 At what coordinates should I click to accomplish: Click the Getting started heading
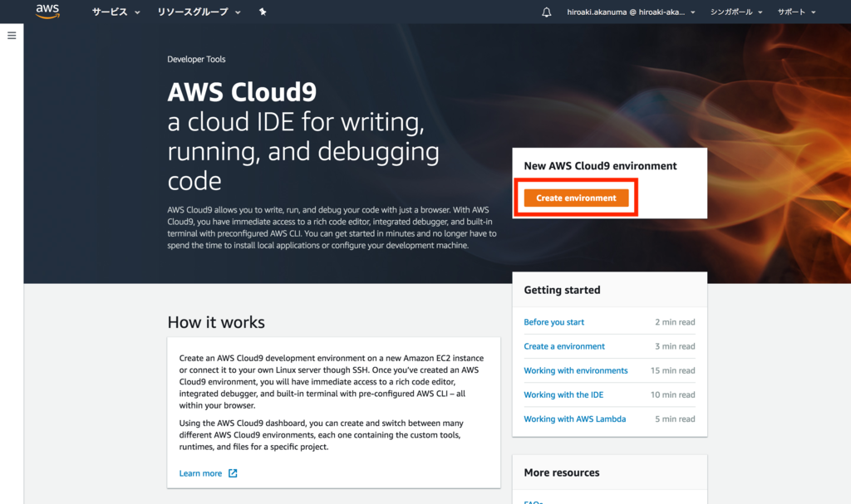click(x=562, y=290)
